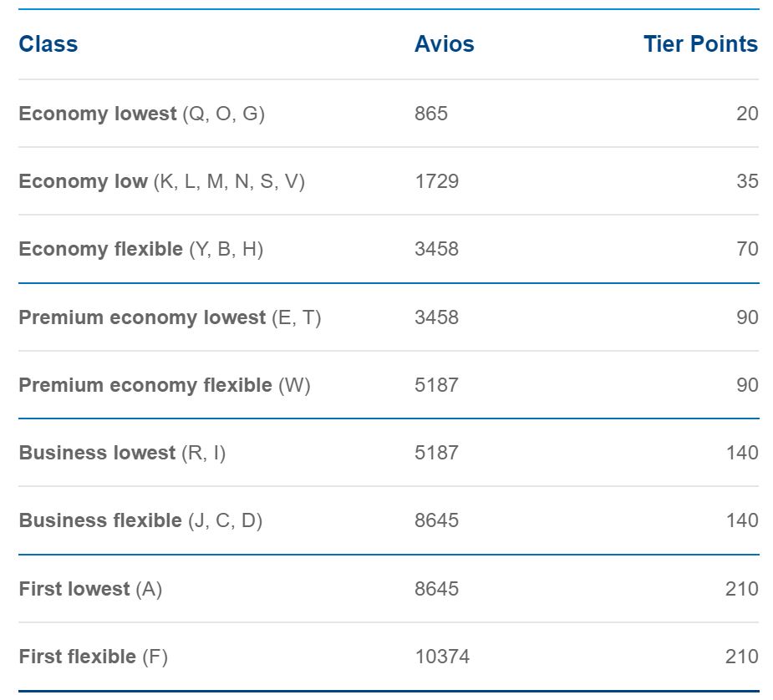Click the 1729 Avios value
The height and width of the screenshot is (700, 773).
[x=437, y=180]
